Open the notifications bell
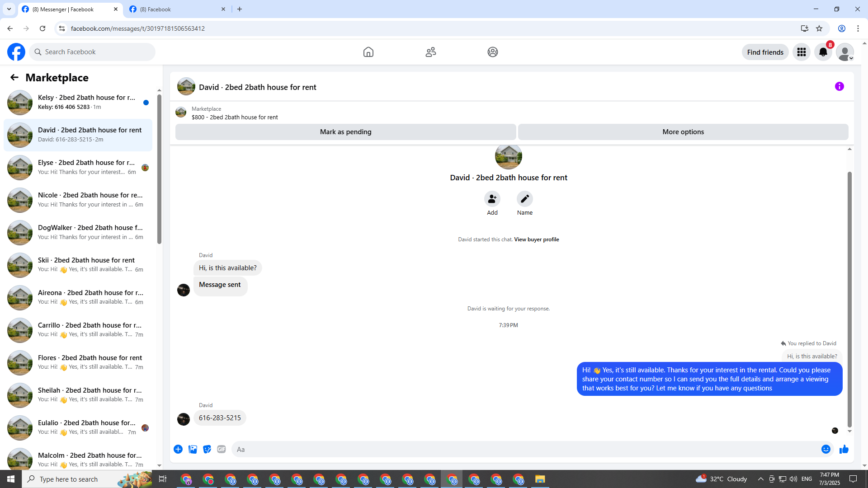 (823, 52)
